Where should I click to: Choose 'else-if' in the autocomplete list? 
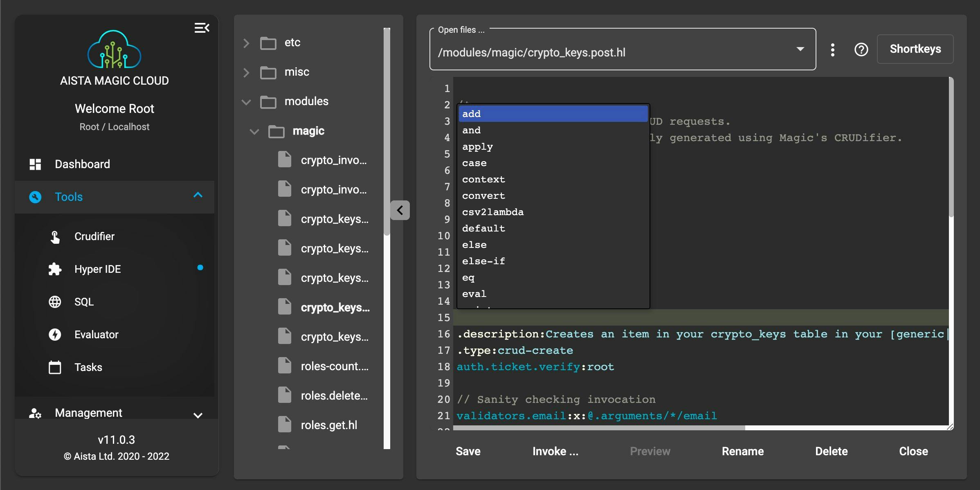(x=483, y=261)
